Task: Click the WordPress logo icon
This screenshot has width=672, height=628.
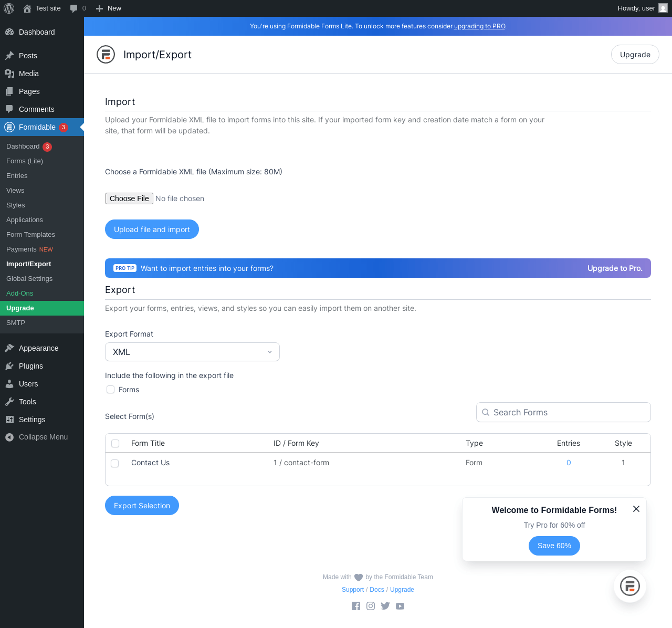Action: pyautogui.click(x=9, y=8)
